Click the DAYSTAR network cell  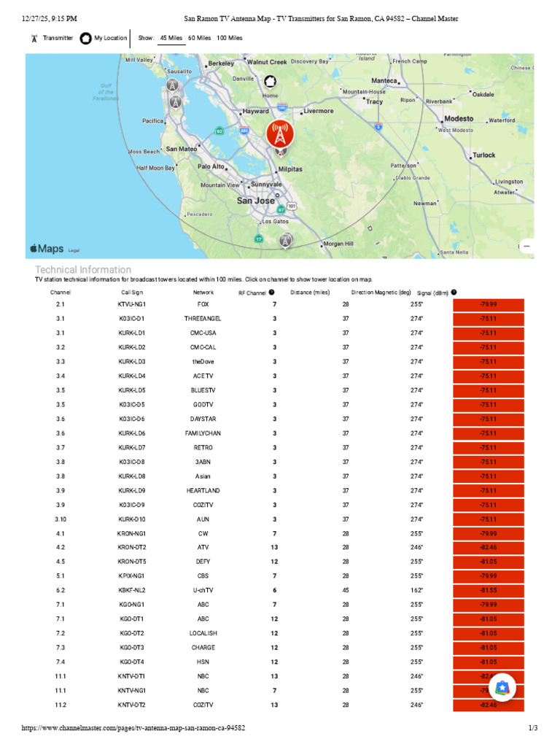(203, 419)
